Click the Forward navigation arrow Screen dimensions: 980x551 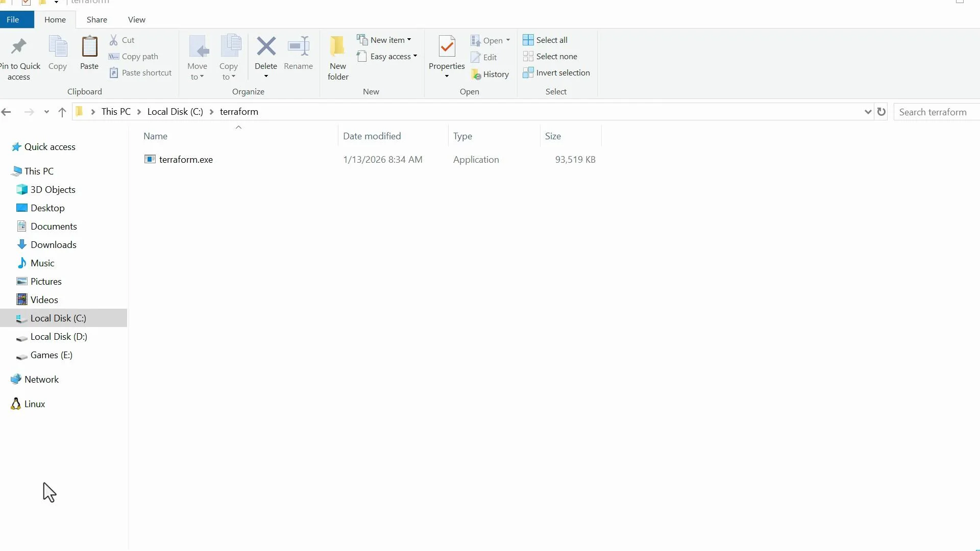pos(29,112)
